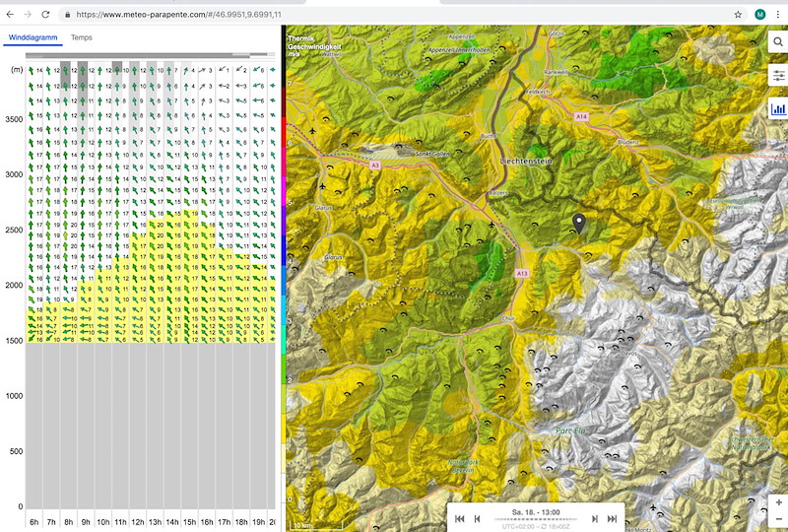
Task: Toggle the bar chart diagram button
Action: point(778,108)
